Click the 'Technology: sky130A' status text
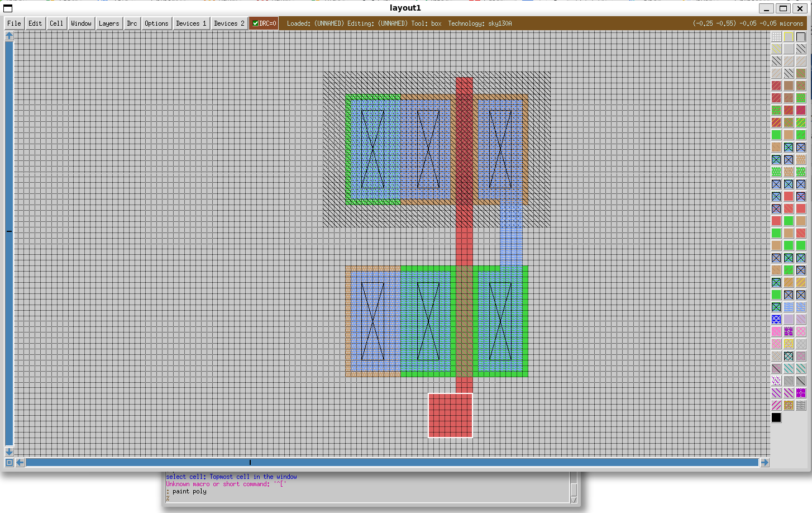 click(480, 23)
